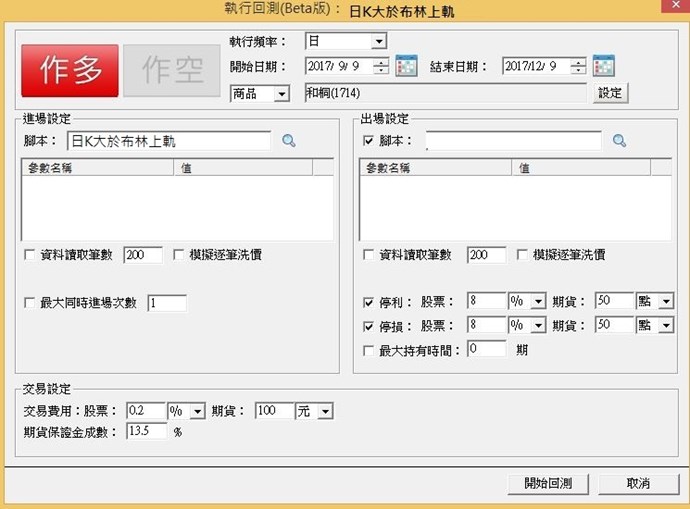Click the entry script search magnifier icon
Image resolution: width=690 pixels, height=509 pixels.
(x=289, y=141)
